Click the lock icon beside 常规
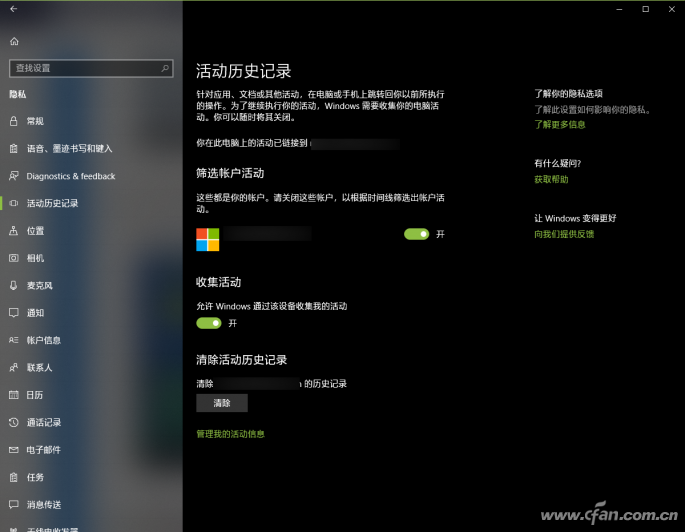Image resolution: width=685 pixels, height=532 pixels. pyautogui.click(x=14, y=121)
